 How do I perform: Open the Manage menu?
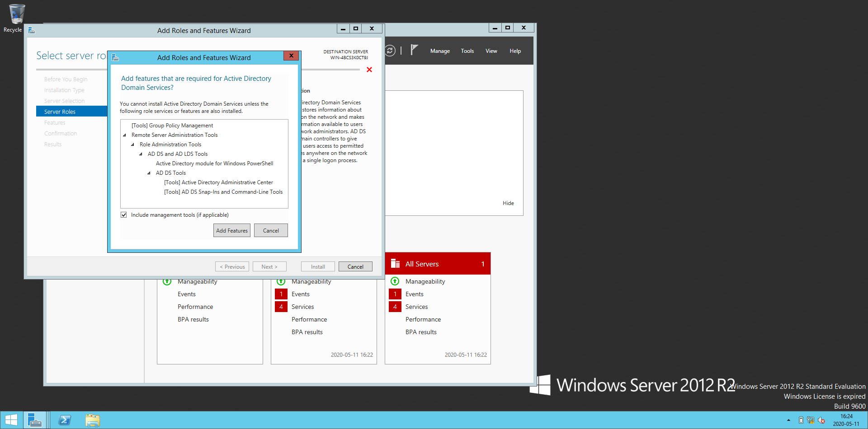[x=440, y=51]
